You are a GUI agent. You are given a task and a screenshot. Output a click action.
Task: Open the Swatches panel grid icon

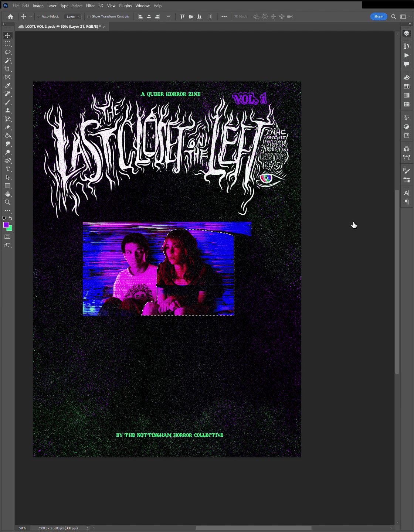[407, 86]
